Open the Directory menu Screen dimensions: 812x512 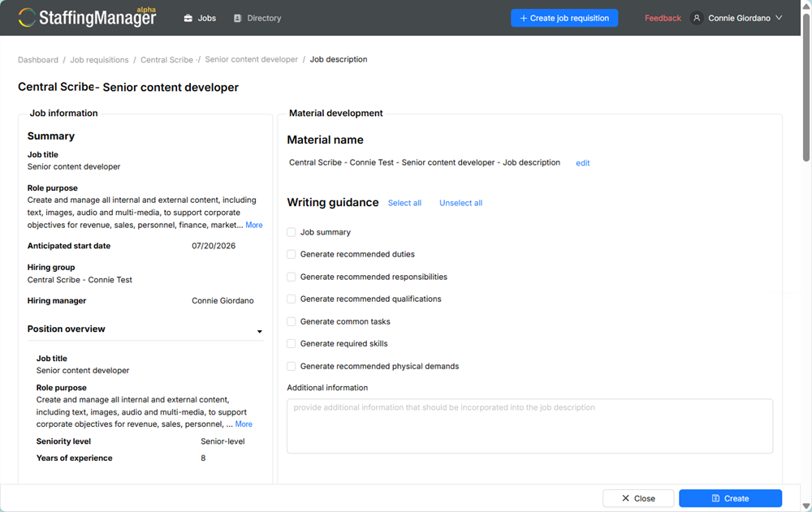pyautogui.click(x=257, y=18)
